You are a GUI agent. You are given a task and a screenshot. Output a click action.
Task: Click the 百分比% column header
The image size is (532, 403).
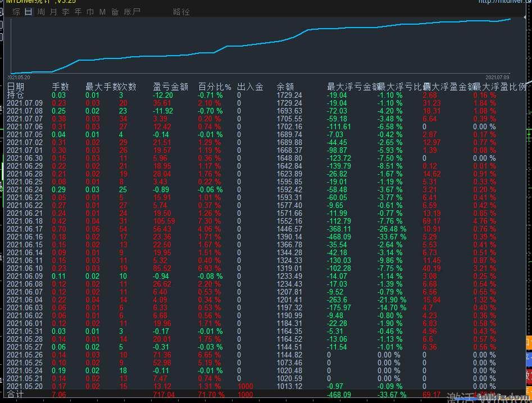[215, 87]
